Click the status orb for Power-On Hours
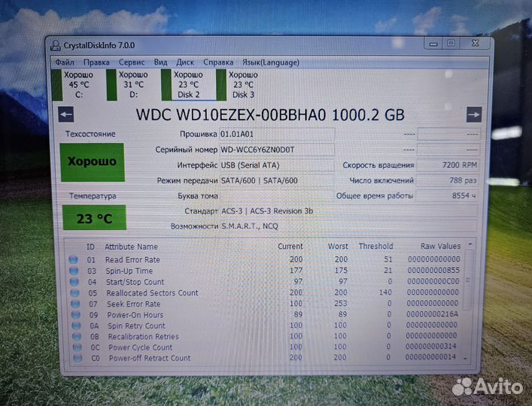Image resolution: width=532 pixels, height=406 pixels. pyautogui.click(x=74, y=315)
